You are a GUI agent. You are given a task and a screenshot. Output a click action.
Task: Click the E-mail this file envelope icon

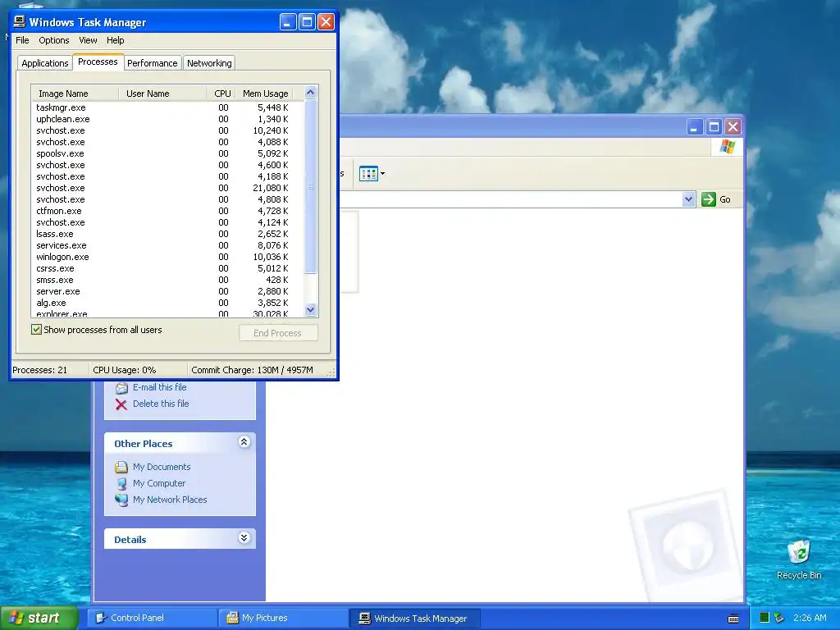(121, 388)
